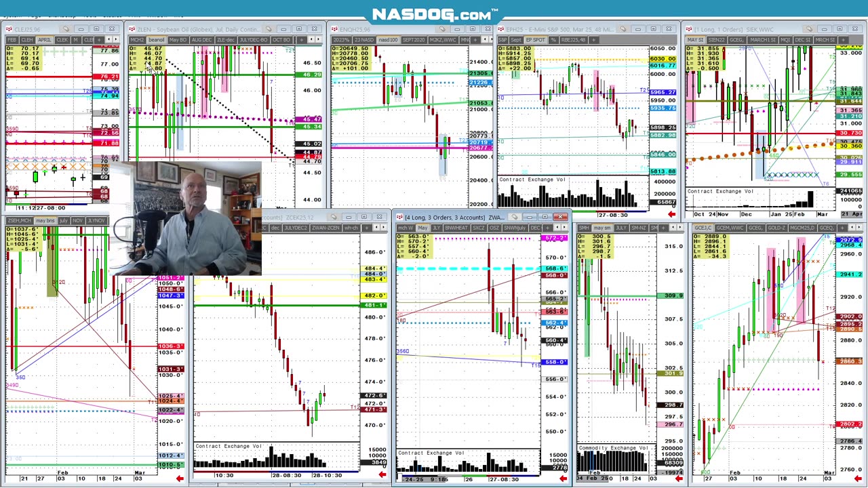The width and height of the screenshot is (868, 488).
Task: Open the SM-NZ tab
Action: click(638, 228)
